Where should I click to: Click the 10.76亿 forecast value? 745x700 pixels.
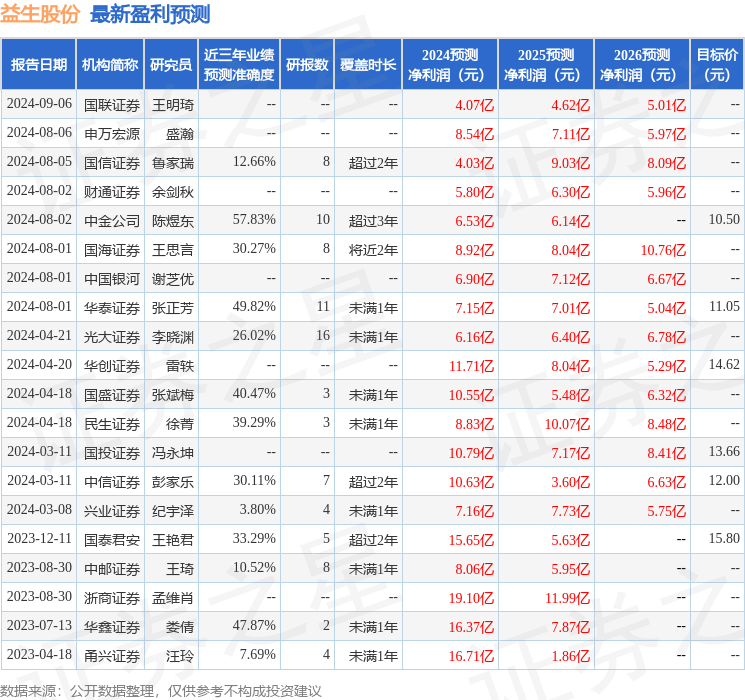(x=663, y=250)
